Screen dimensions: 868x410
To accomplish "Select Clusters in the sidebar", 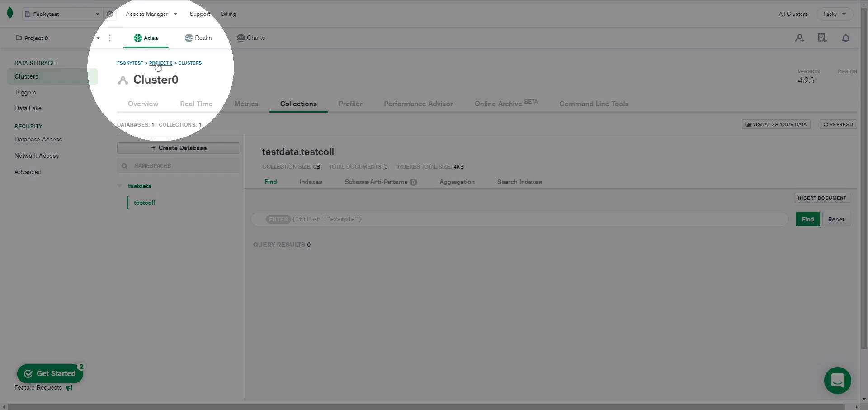I will coord(52,76).
